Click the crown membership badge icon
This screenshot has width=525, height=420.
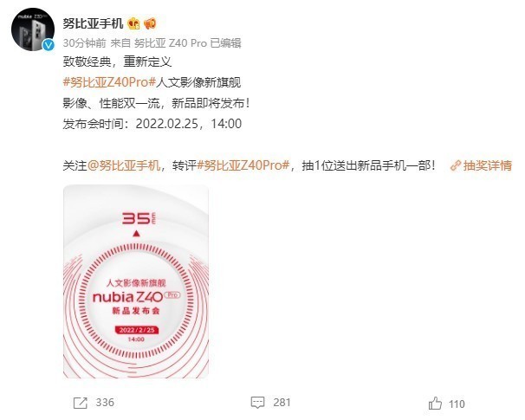click(133, 23)
